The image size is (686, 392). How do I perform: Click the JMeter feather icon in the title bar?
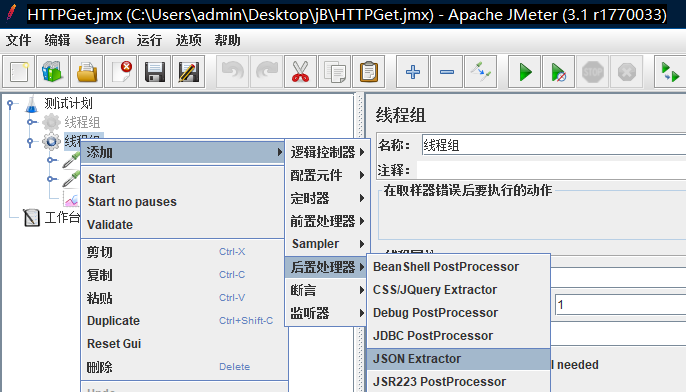click(12, 14)
